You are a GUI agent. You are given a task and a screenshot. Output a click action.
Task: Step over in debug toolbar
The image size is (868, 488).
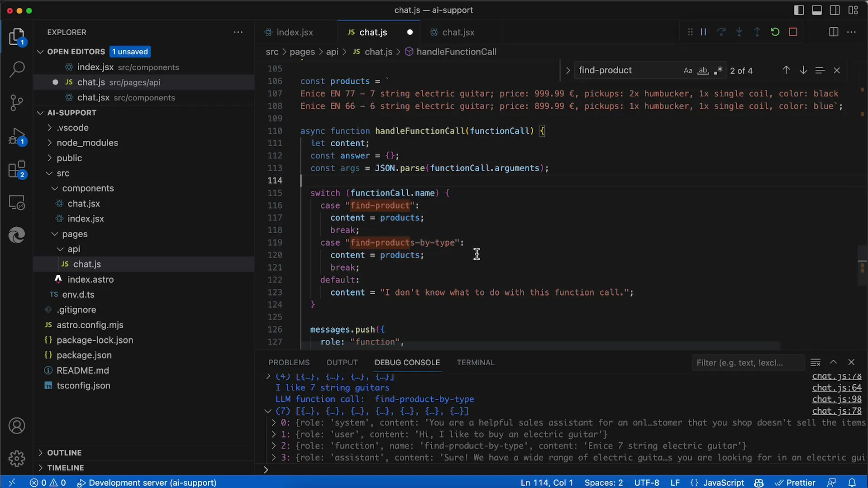pyautogui.click(x=721, y=32)
